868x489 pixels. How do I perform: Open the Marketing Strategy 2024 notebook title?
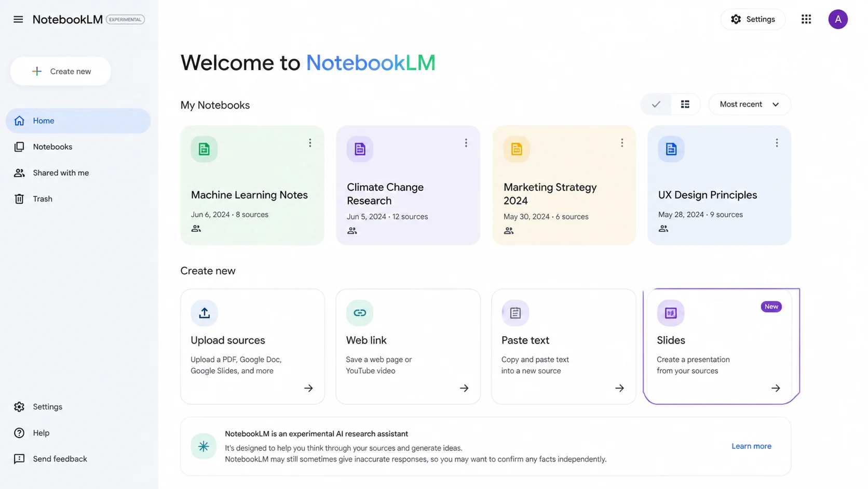coord(550,194)
